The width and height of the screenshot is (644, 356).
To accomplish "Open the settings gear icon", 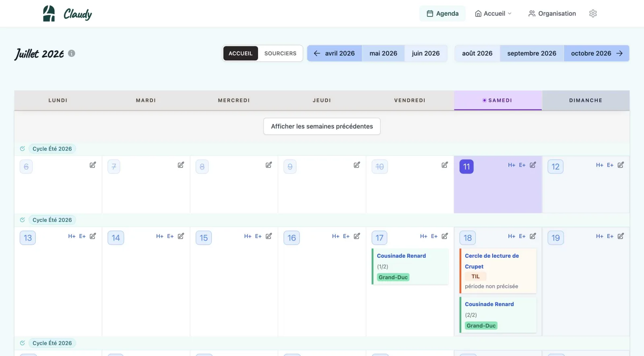I will [593, 14].
